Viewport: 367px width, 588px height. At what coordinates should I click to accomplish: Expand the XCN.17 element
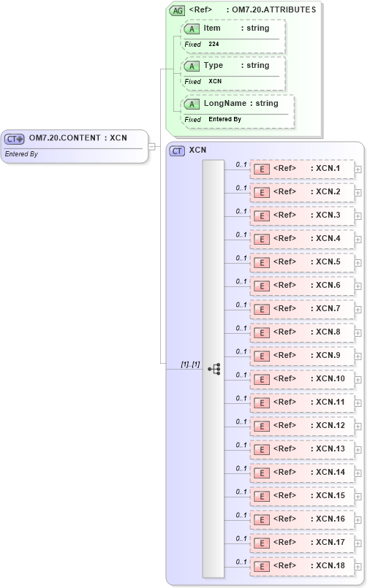pyautogui.click(x=357, y=543)
